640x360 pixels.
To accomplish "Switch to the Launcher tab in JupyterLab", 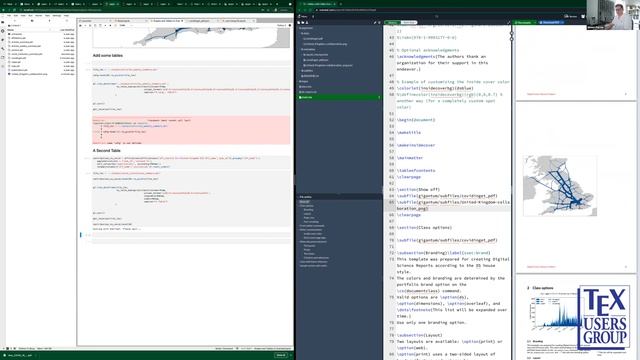I will pos(94,20).
